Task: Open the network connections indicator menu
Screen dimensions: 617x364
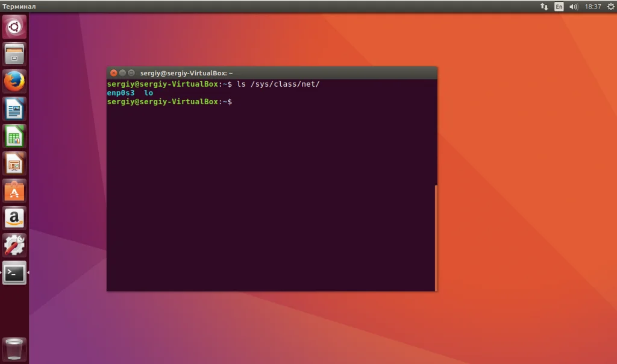Action: [544, 6]
